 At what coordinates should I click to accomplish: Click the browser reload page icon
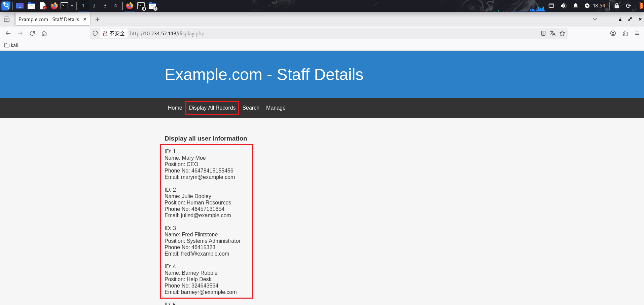pyautogui.click(x=32, y=33)
